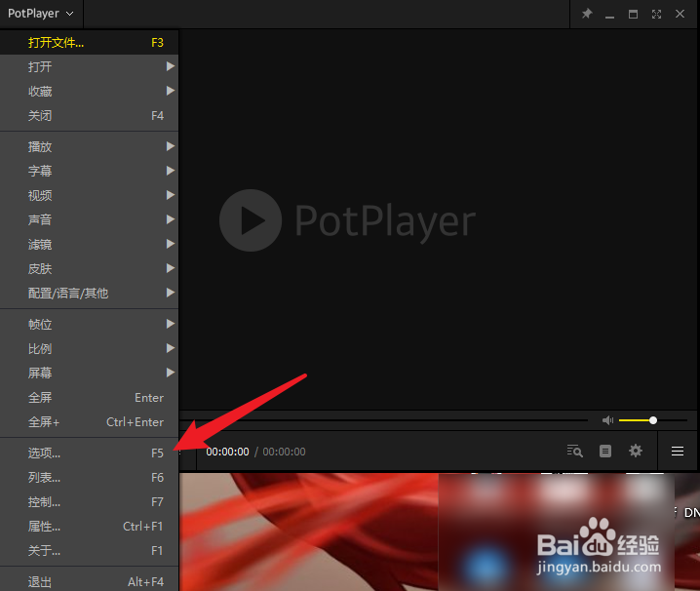This screenshot has height=591, width=700.
Task: Expand the 皮肤 submenu
Action: (x=90, y=268)
